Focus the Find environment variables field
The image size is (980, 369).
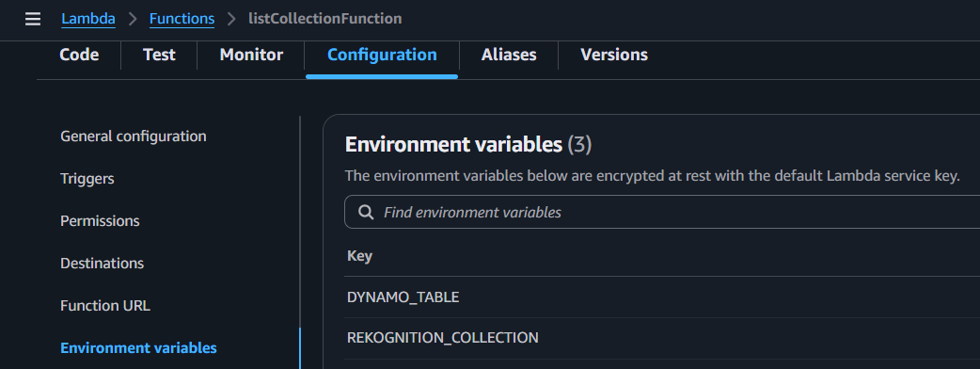(x=662, y=212)
